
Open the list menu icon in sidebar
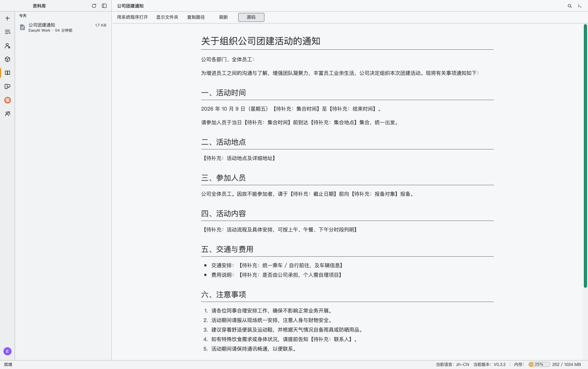[7, 32]
